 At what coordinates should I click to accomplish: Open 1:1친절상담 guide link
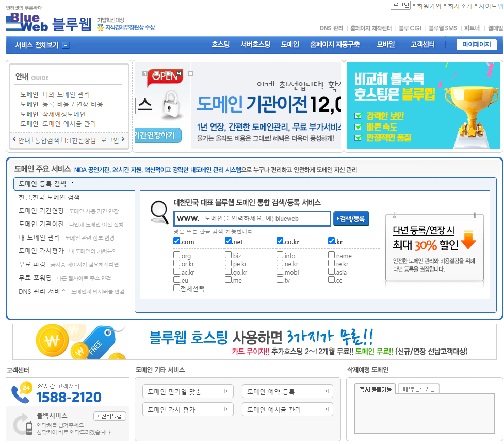click(x=80, y=140)
